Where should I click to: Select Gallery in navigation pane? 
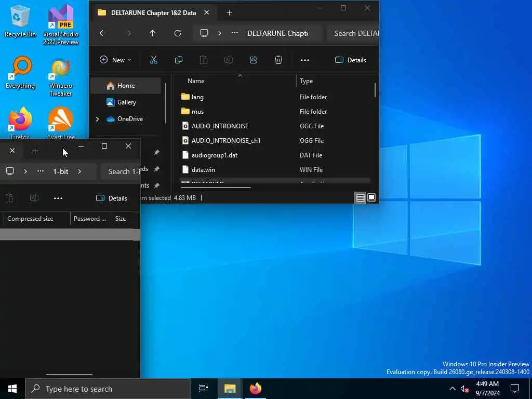pos(125,102)
